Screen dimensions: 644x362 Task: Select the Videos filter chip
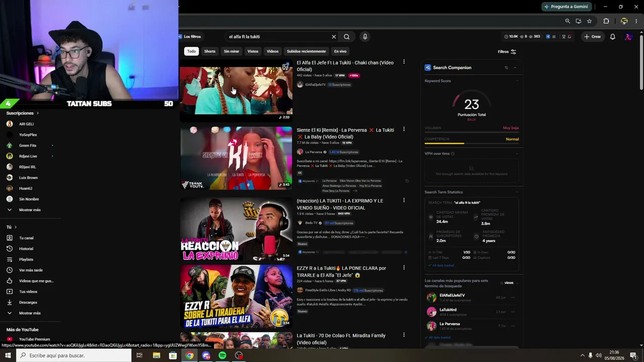(x=272, y=51)
